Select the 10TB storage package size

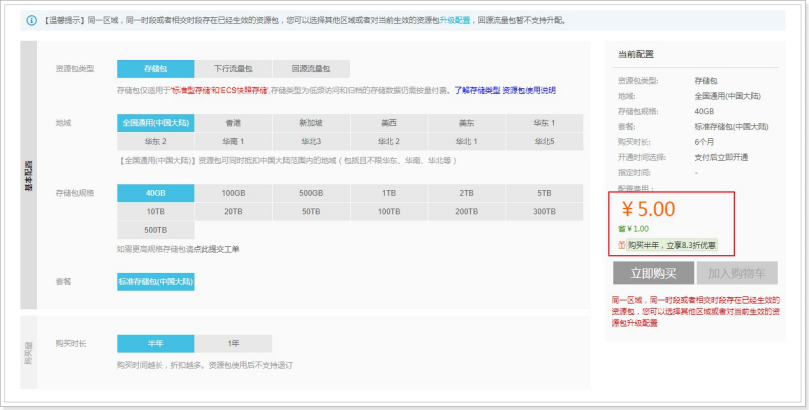point(156,211)
